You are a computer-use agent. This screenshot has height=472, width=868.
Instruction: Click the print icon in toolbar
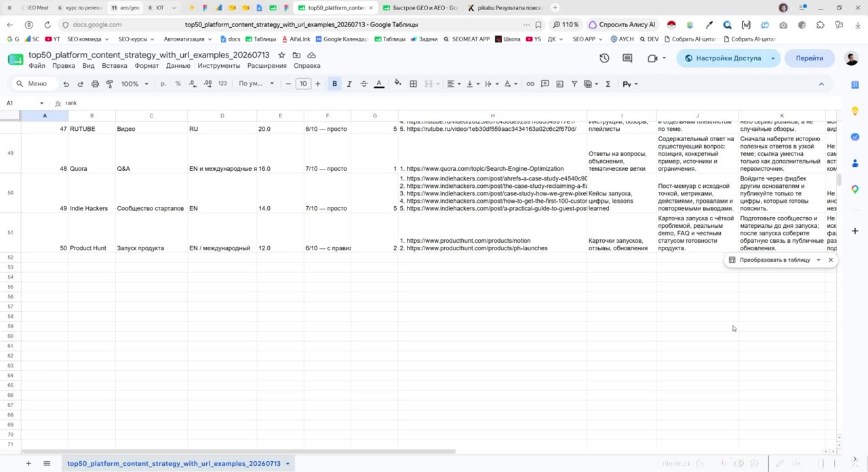[x=95, y=84]
